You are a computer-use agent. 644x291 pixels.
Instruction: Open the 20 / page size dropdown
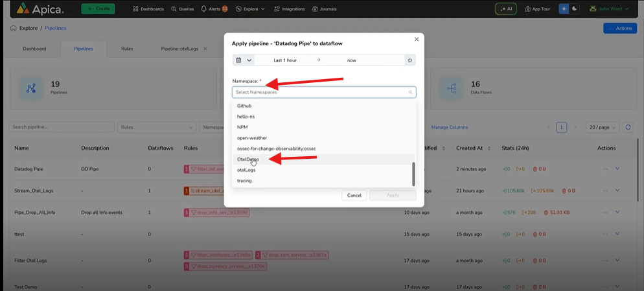pyautogui.click(x=602, y=127)
